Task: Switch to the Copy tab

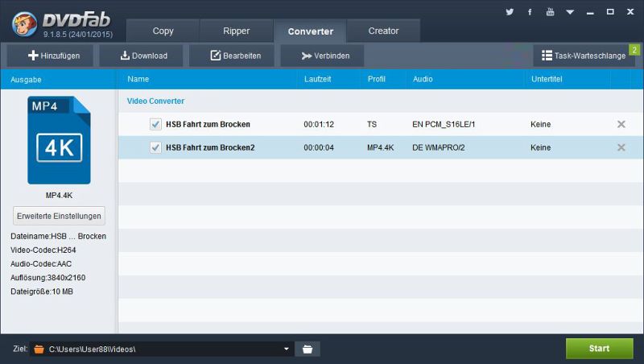Action: click(x=163, y=31)
